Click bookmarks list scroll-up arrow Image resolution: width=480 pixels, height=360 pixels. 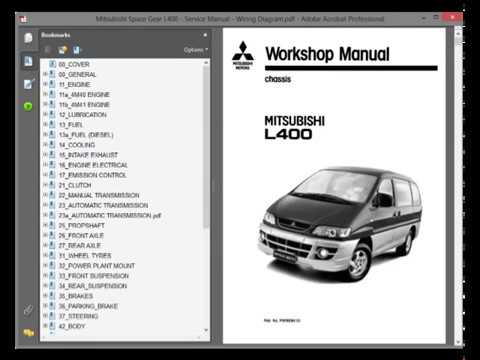click(x=206, y=63)
